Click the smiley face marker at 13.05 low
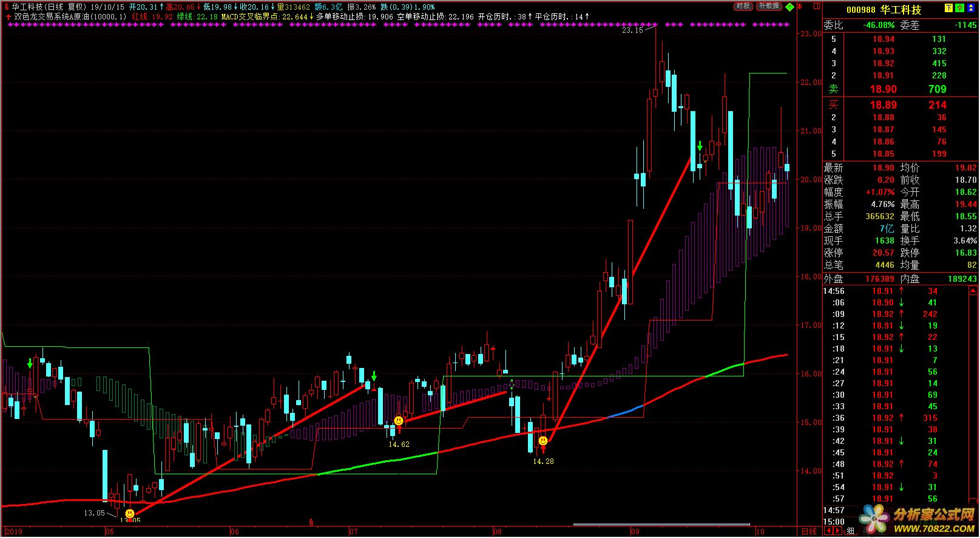The height and width of the screenshot is (538, 980). tap(129, 514)
